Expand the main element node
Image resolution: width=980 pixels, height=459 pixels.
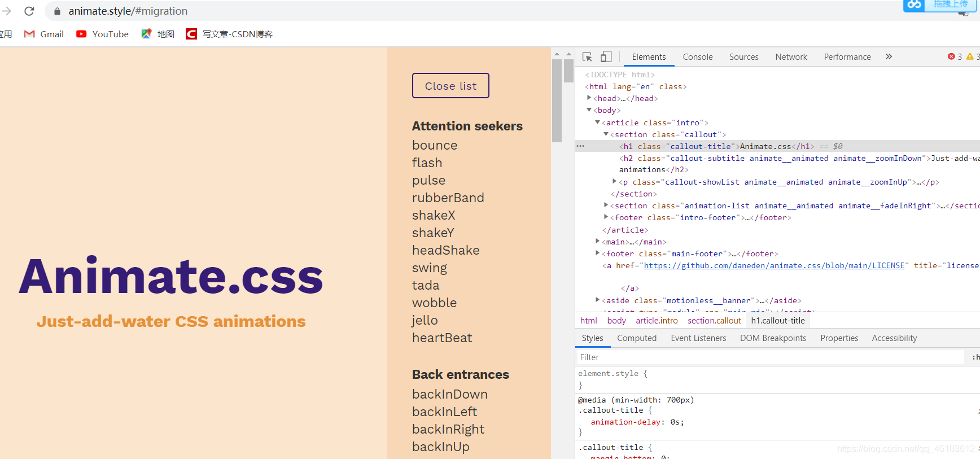(x=598, y=242)
